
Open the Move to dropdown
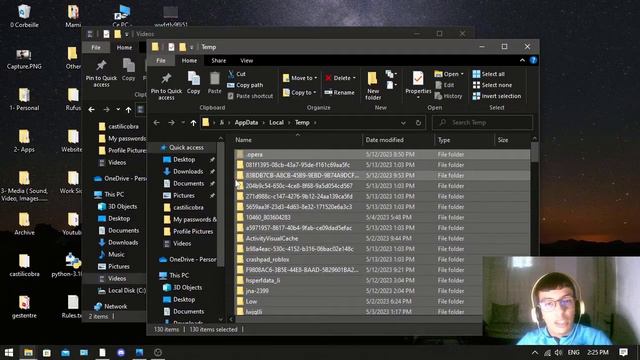[300, 78]
